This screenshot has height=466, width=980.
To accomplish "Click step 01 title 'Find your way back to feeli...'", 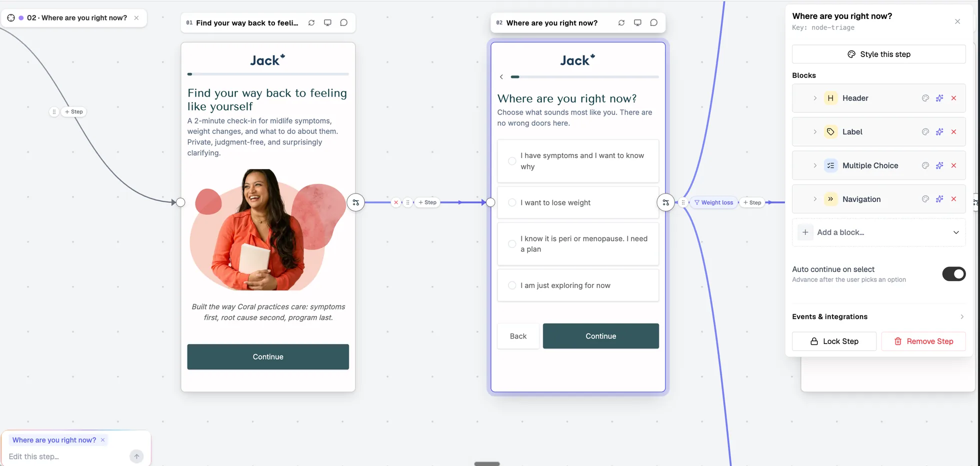I will tap(247, 22).
